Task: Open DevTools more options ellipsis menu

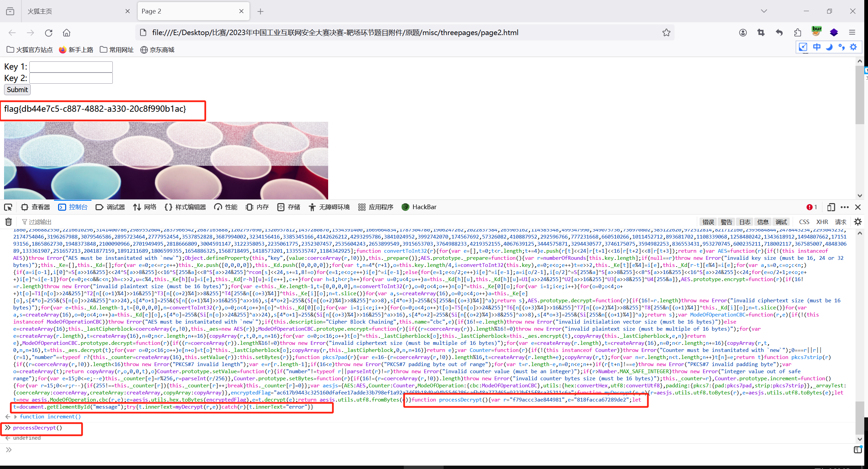Action: click(845, 207)
